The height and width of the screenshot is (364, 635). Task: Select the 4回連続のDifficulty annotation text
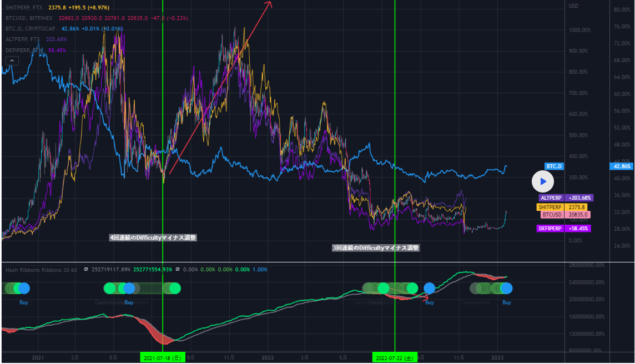pos(153,237)
